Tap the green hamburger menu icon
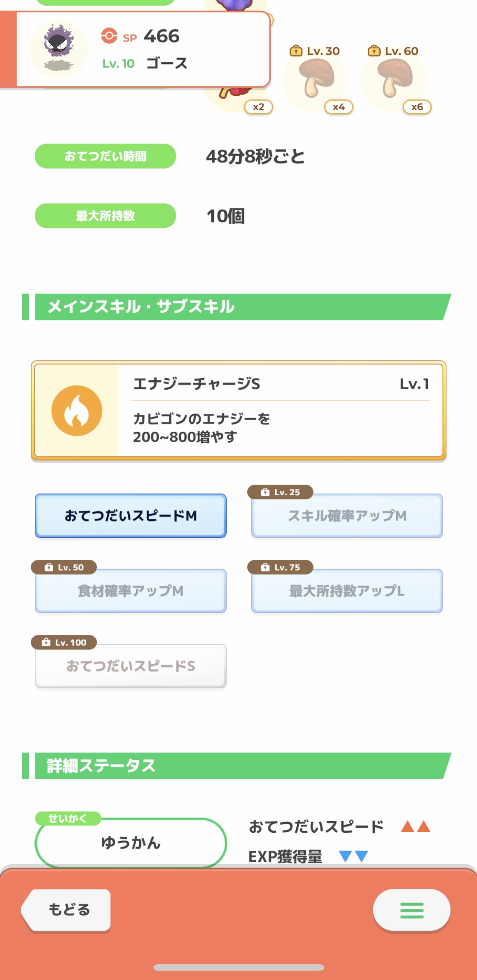477x980 pixels. (x=411, y=910)
